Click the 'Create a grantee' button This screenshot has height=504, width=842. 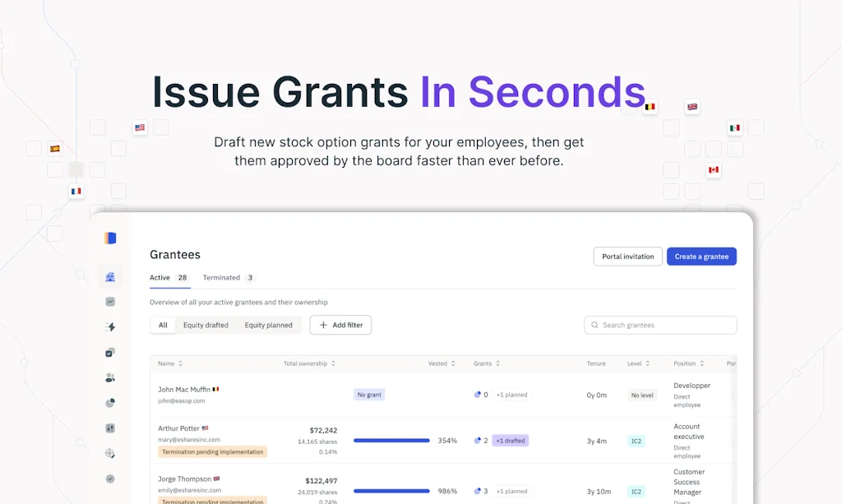tap(701, 257)
